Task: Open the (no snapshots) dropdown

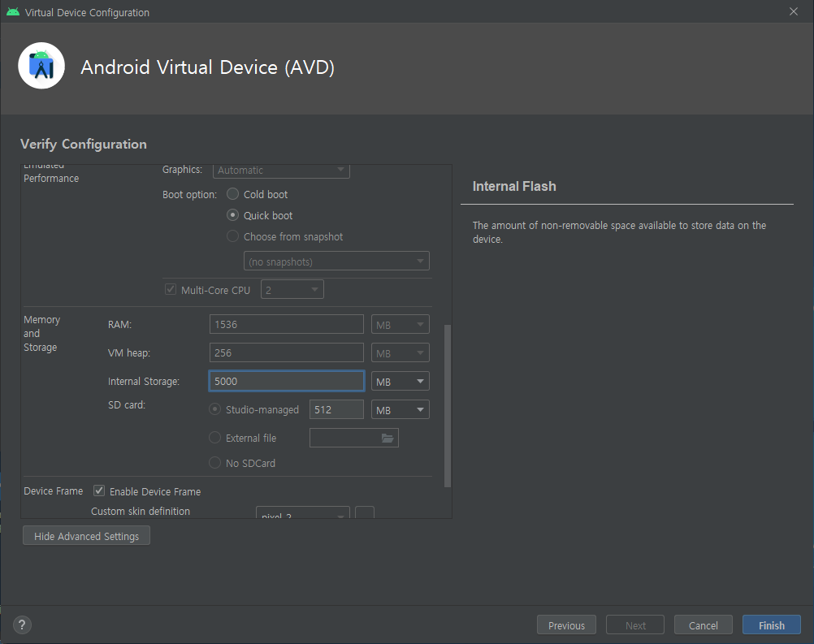Action: point(336,261)
